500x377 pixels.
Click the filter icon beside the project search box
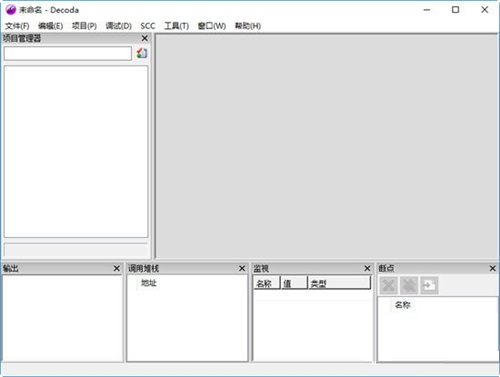[142, 53]
